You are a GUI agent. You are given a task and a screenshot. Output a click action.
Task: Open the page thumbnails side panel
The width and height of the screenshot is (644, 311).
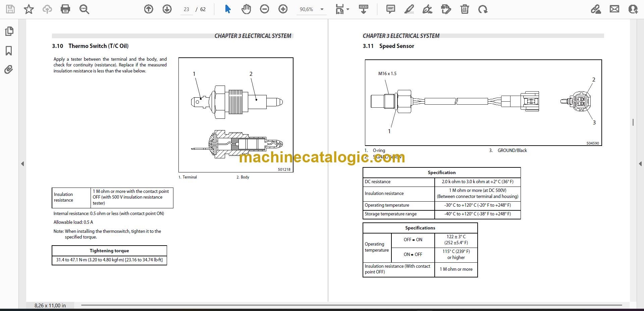tap(9, 31)
